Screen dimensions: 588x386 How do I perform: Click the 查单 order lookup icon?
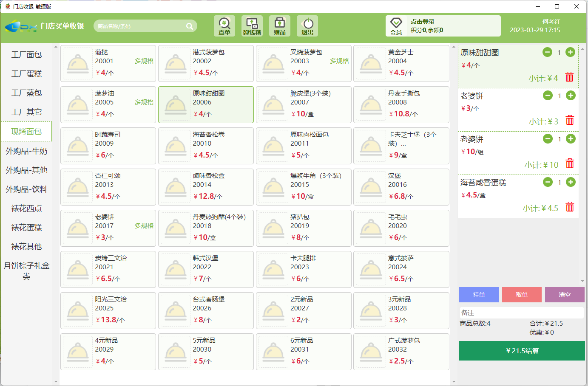224,26
